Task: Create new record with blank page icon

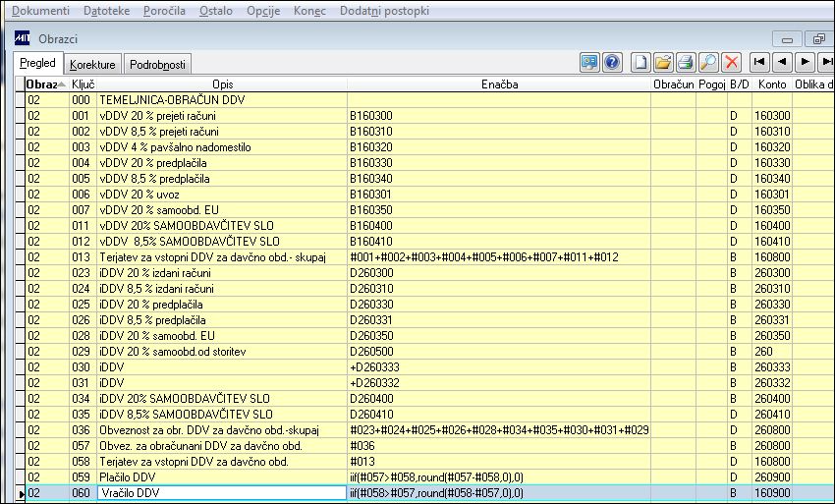Action: click(640, 63)
